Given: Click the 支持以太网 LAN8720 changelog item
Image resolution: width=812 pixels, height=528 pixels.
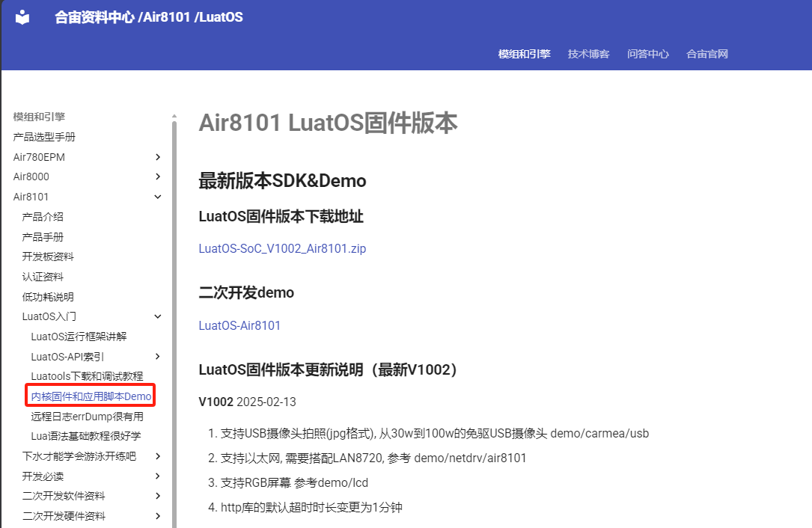Looking at the screenshot, I should click(x=373, y=458).
